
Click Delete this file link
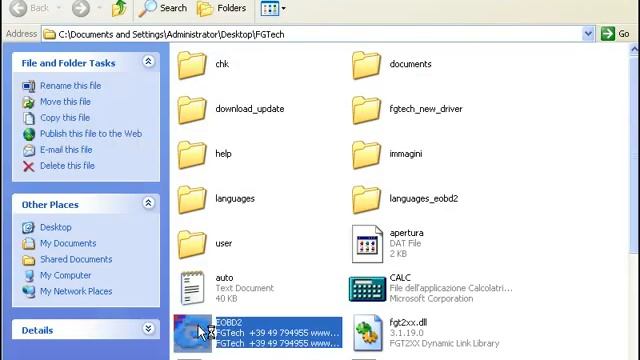click(67, 166)
